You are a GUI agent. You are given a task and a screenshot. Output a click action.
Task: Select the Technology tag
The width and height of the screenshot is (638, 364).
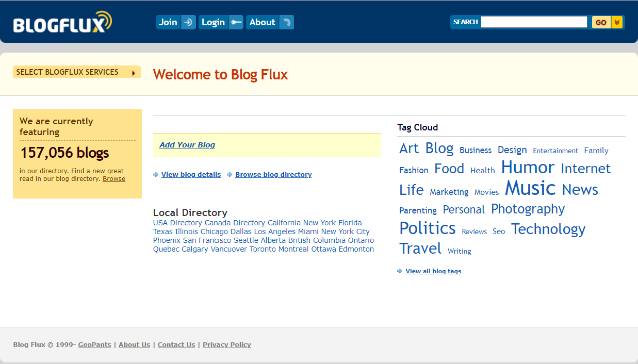click(548, 229)
